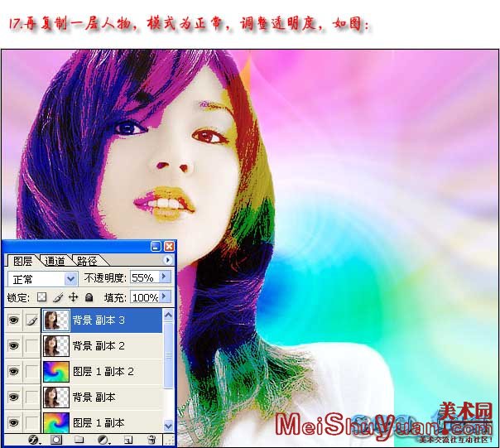
Task: Toggle lock position move icon
Action: pos(74,297)
